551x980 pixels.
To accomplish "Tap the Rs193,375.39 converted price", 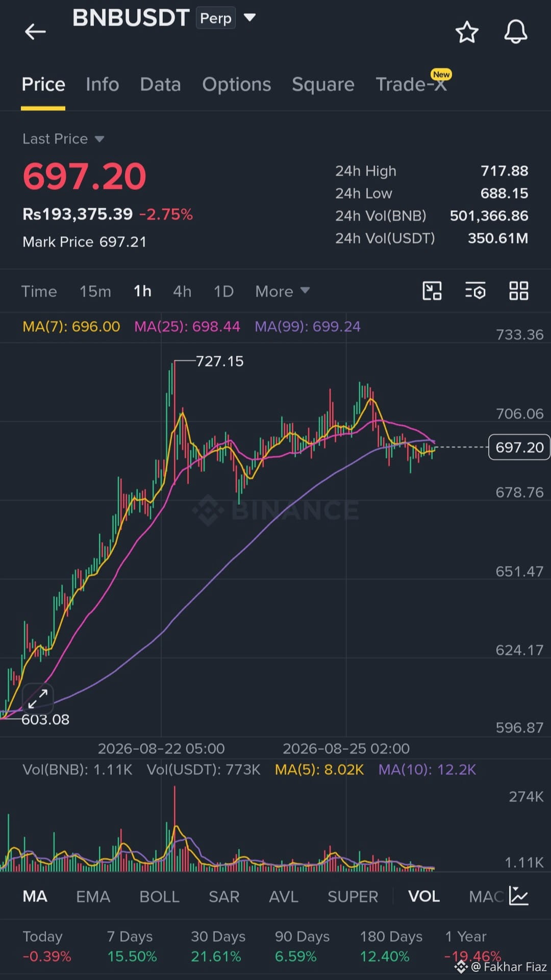I will pyautogui.click(x=78, y=214).
